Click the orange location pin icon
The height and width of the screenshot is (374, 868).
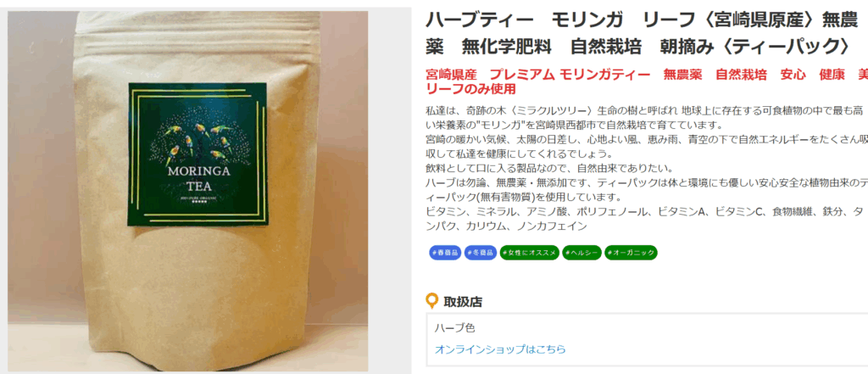431,301
